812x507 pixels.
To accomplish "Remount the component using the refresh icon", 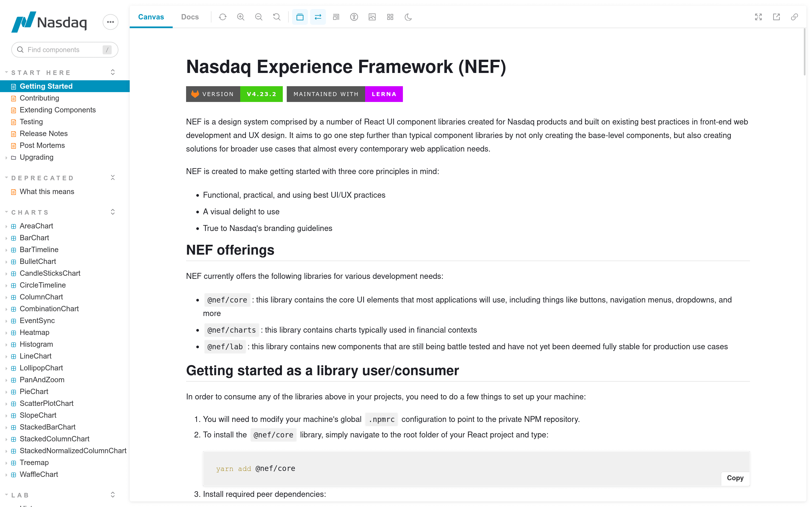I will (x=223, y=17).
